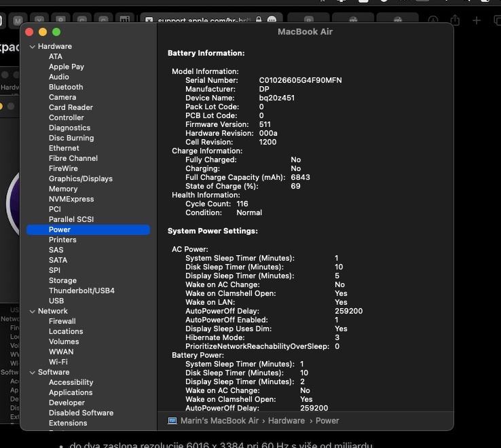Open the Thunderbolt/USB4 entry
This screenshot has width=501, height=448.
pos(81,291)
